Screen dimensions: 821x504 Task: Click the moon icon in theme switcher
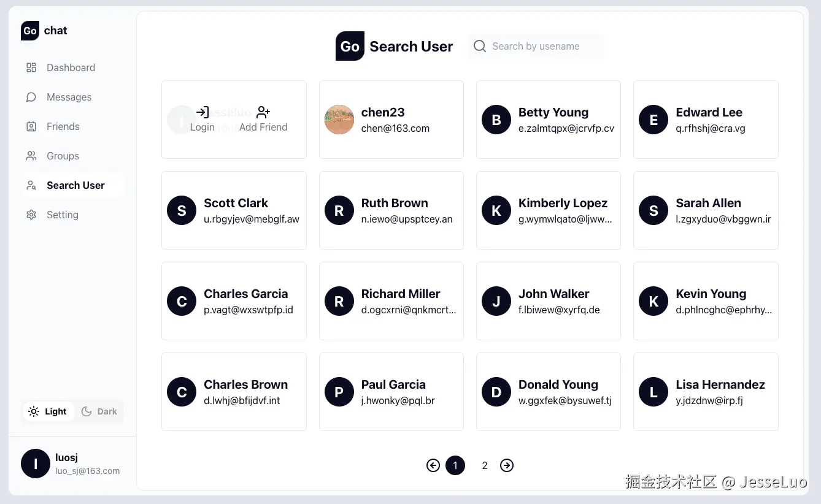(87, 411)
